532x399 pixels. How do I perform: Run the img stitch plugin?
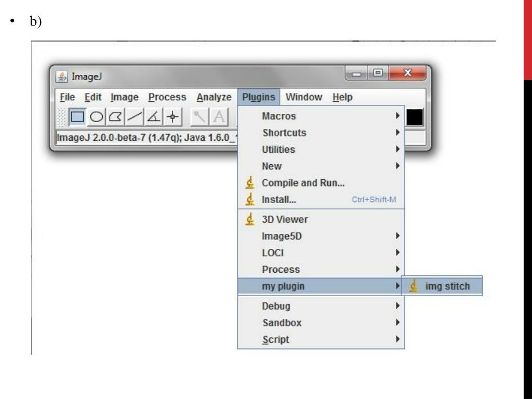[x=442, y=286]
